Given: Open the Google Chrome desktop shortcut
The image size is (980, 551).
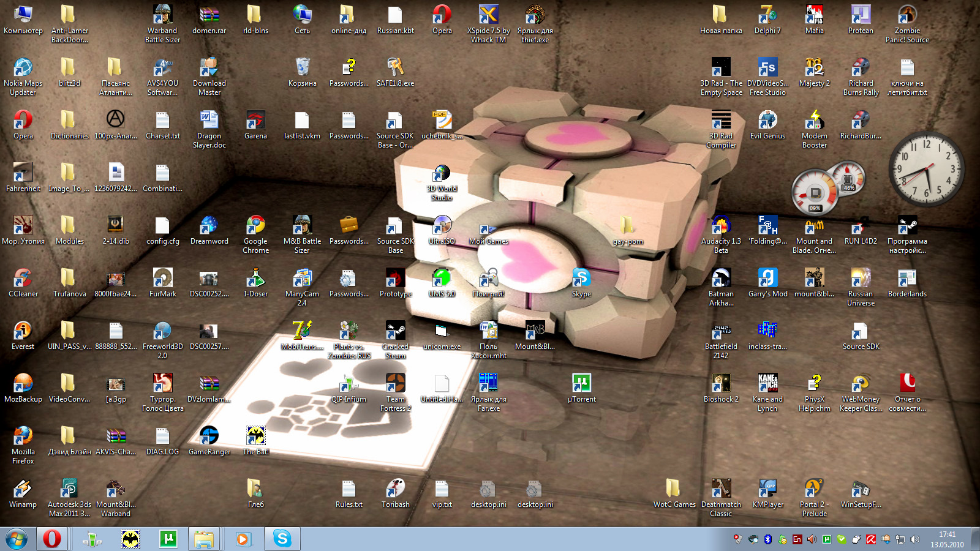Looking at the screenshot, I should tap(255, 225).
